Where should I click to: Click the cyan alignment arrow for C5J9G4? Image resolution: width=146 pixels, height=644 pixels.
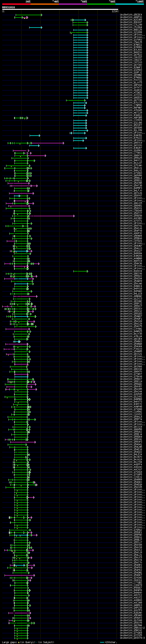(36, 27)
